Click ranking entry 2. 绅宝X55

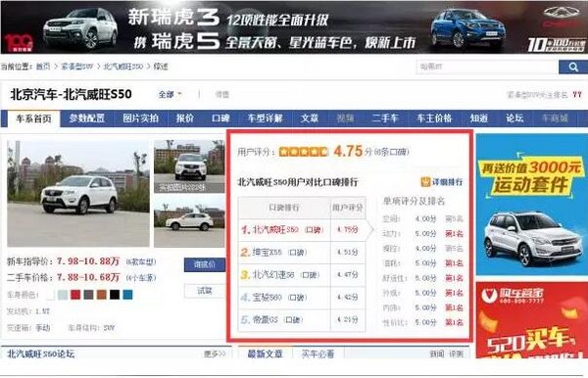[x=273, y=252]
